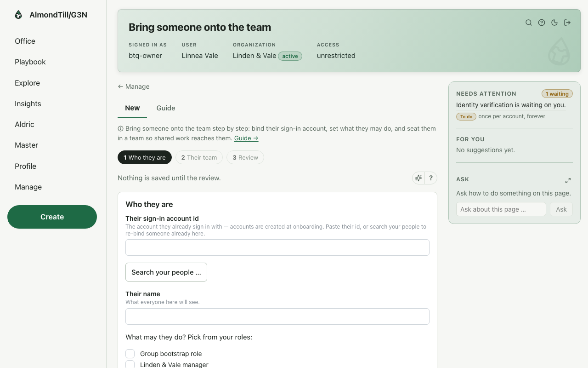Click the 1 waiting badge
The height and width of the screenshot is (368, 588).
pos(557,94)
